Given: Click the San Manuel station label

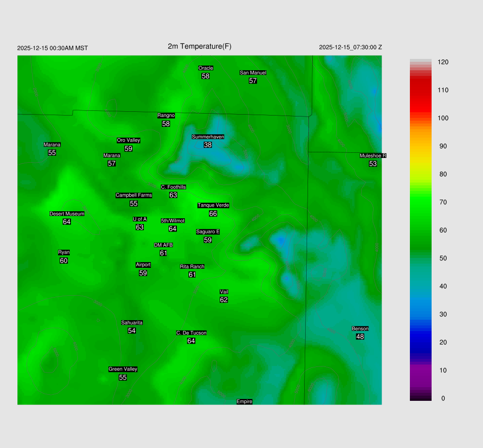Looking at the screenshot, I should (x=253, y=73).
